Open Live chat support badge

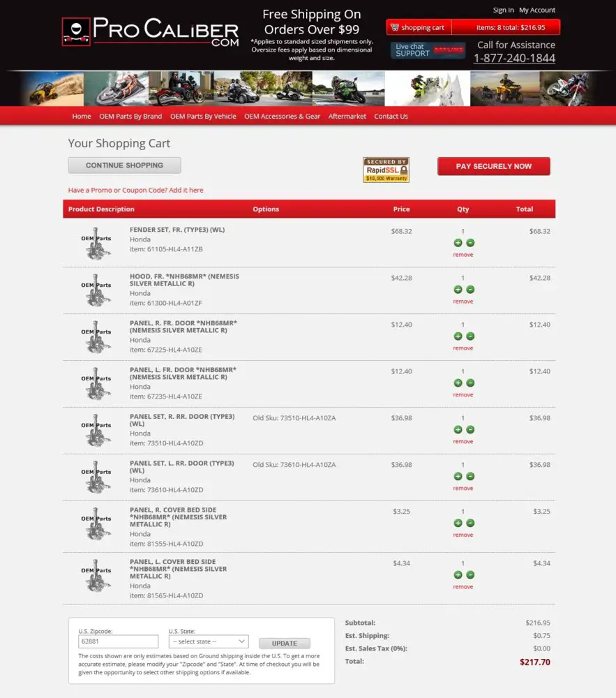428,50
